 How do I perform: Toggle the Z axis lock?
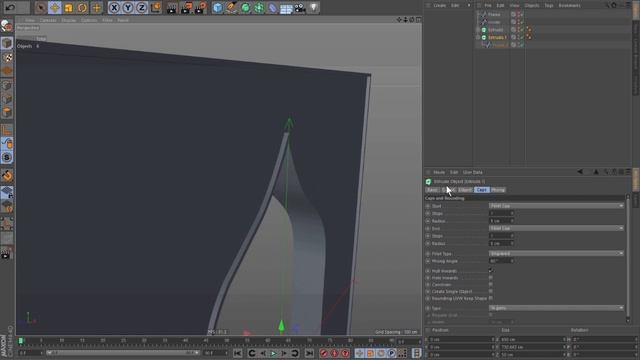141,7
